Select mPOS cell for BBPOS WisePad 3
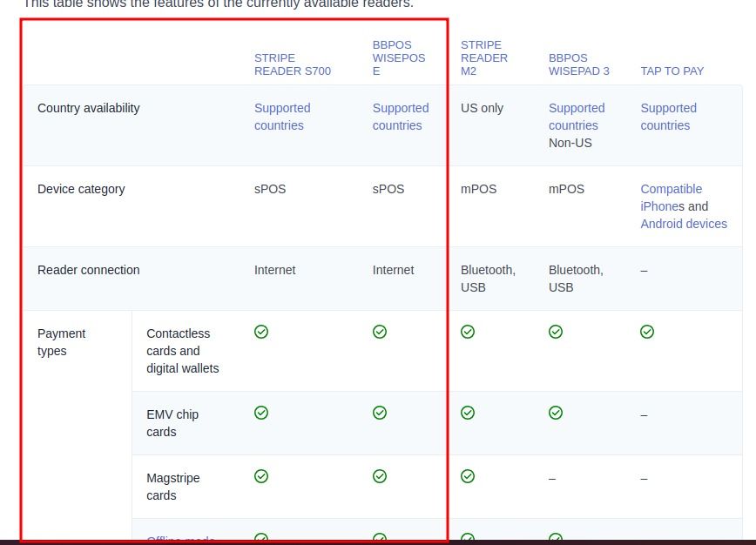Screen dimensions: 756x545 (x=566, y=189)
